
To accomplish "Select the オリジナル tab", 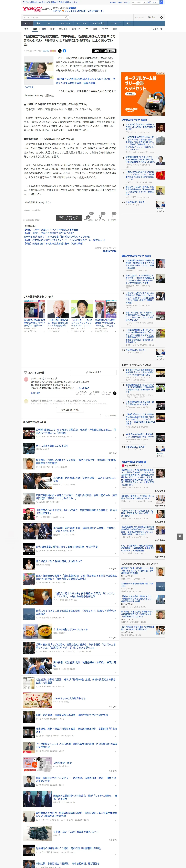I will (81, 24).
